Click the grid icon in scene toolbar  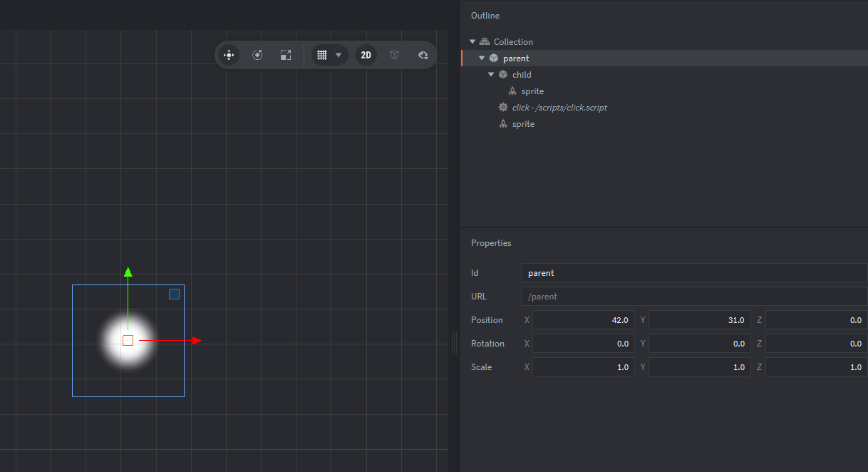click(322, 55)
